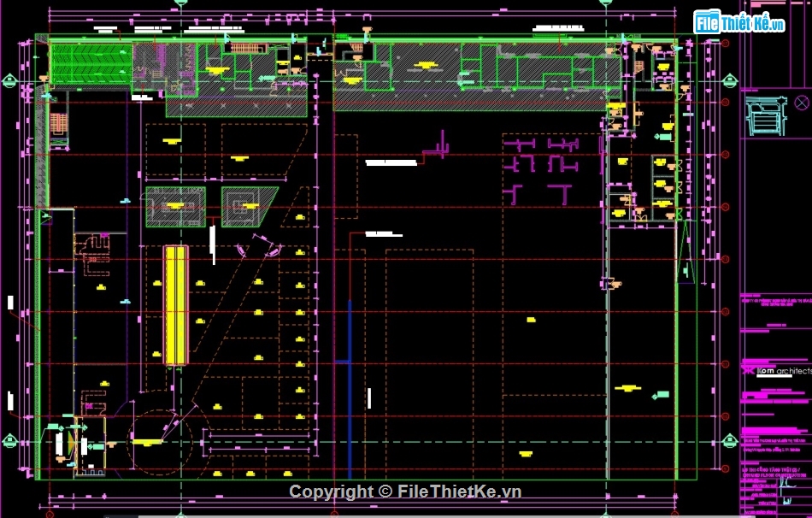Image resolution: width=812 pixels, height=518 pixels.
Task: Click the lower-right green grid axis marker
Action: coord(730,441)
